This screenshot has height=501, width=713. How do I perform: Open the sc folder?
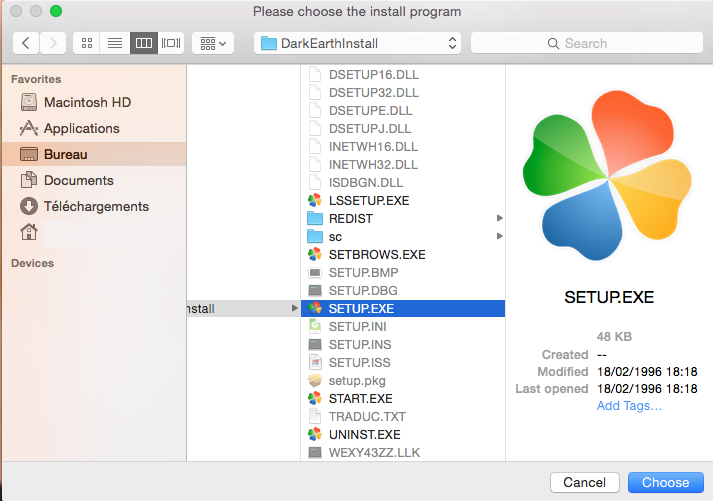point(403,236)
